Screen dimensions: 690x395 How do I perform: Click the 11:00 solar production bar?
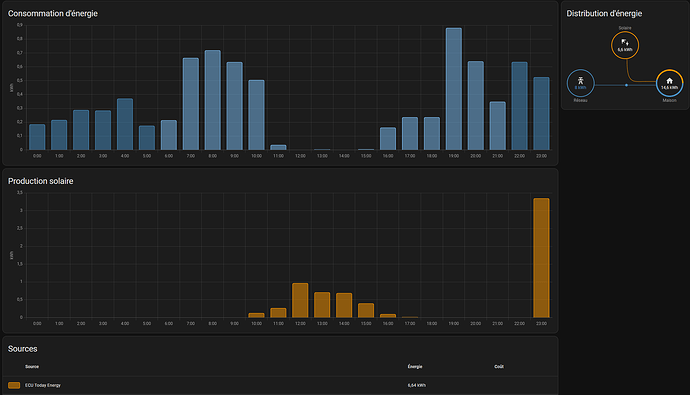point(278,313)
